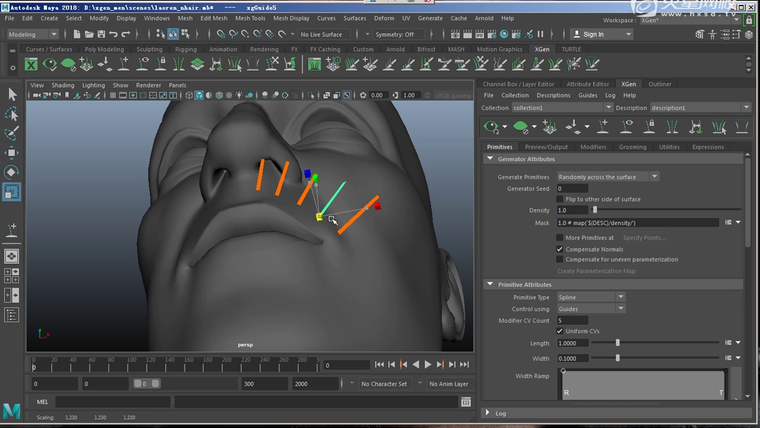Choose the Paint selection tool
Image resolution: width=760 pixels, height=428 pixels.
(x=12, y=133)
